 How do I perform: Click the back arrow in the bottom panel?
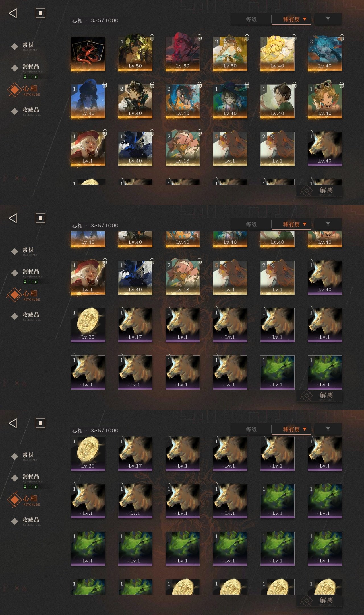tap(13, 423)
